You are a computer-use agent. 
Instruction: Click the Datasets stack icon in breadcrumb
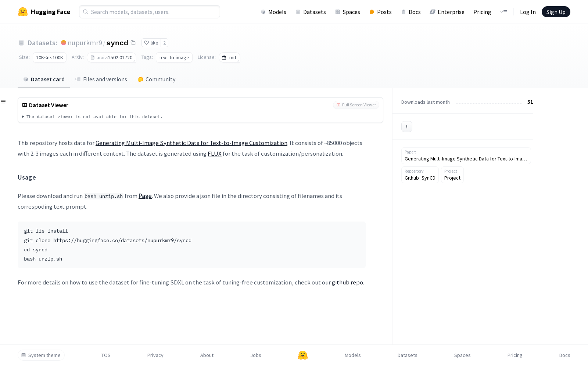pos(21,43)
